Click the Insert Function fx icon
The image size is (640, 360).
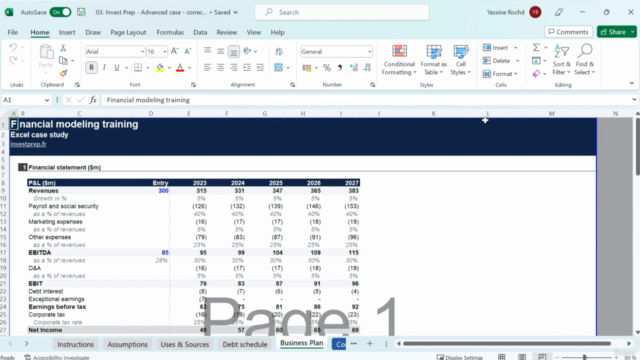click(x=93, y=100)
